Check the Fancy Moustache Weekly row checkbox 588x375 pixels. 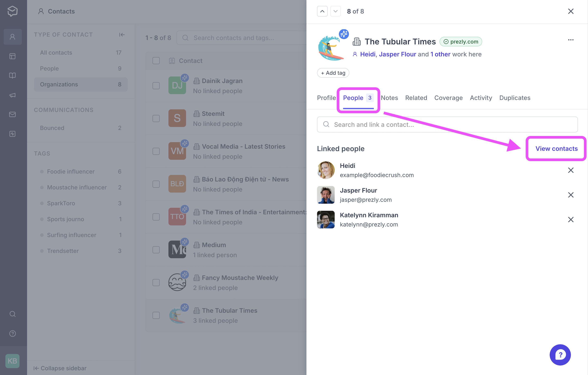[156, 282]
